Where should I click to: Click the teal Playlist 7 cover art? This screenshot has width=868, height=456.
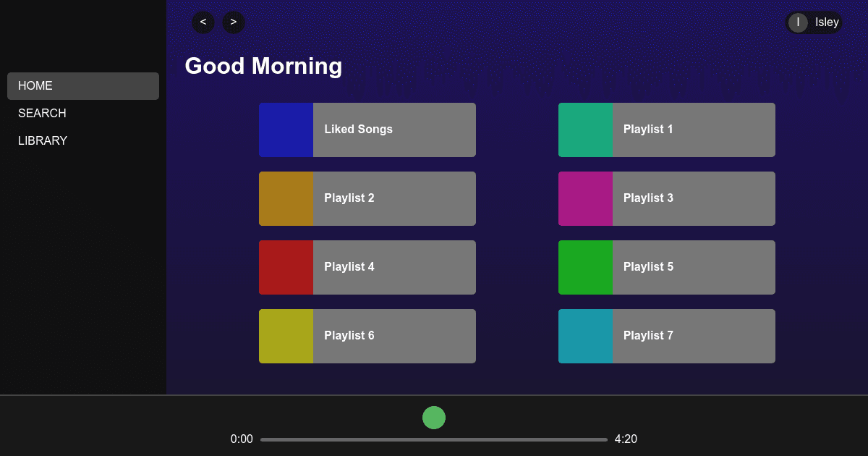(x=586, y=336)
